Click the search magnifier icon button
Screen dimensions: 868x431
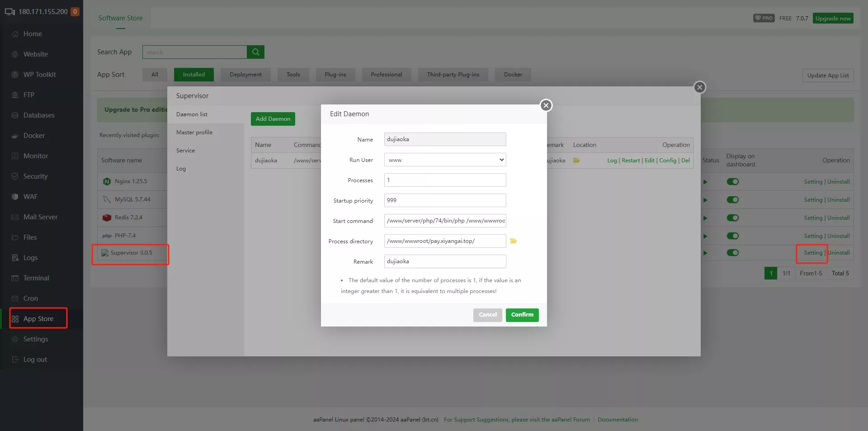(255, 52)
